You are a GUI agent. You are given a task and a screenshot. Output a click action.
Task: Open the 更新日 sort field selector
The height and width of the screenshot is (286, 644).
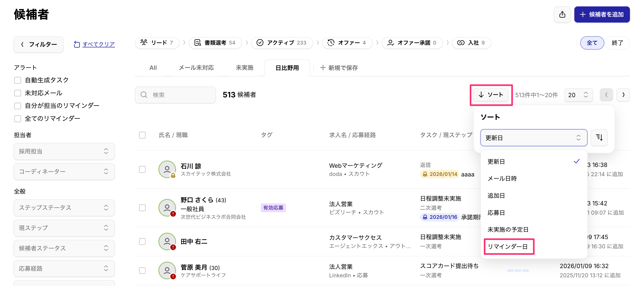[x=533, y=137]
